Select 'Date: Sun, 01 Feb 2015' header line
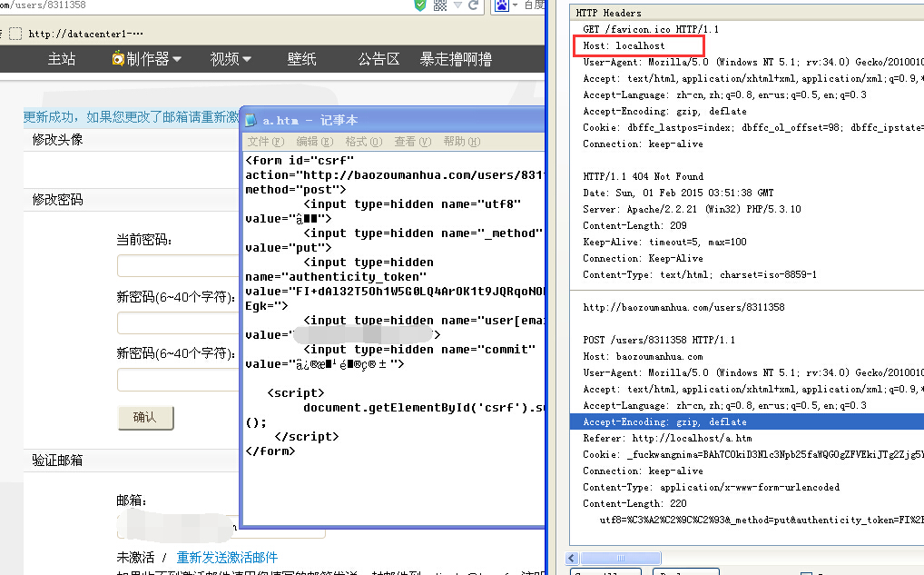This screenshot has height=575, width=924. (x=678, y=193)
